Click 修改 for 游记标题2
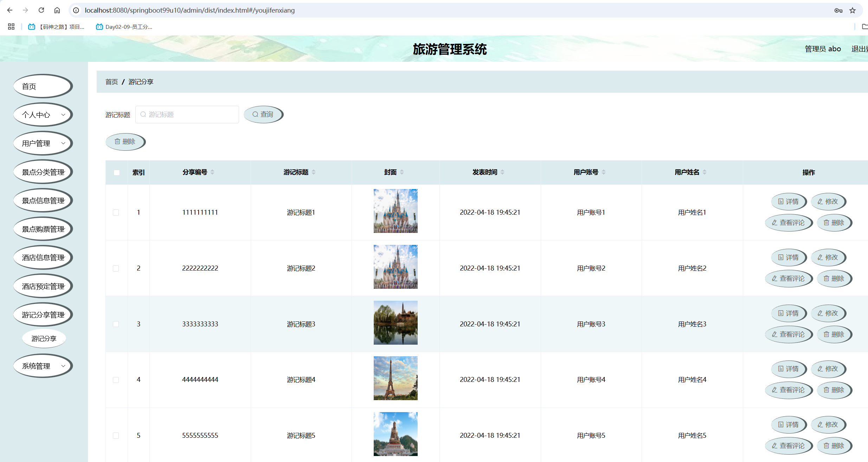 coord(828,258)
